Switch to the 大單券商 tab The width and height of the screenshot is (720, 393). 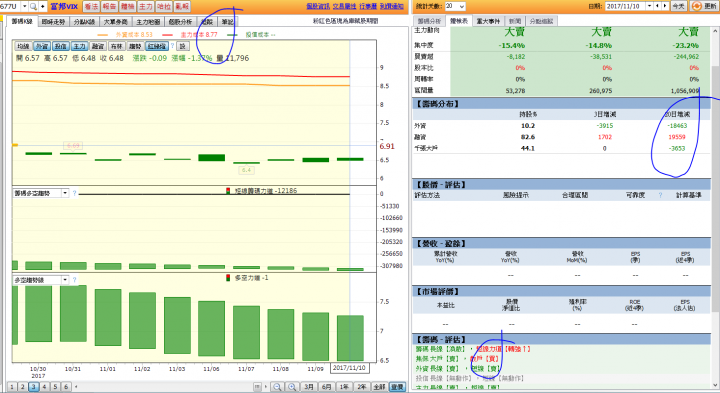click(116, 22)
